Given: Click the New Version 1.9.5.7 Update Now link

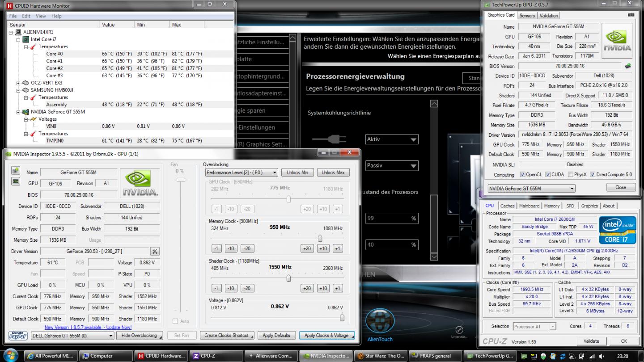Looking at the screenshot, I should pos(88,328).
